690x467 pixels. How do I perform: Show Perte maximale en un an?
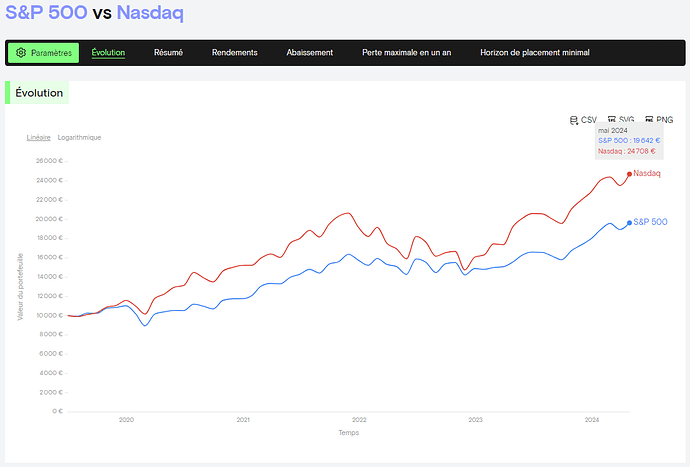(407, 53)
